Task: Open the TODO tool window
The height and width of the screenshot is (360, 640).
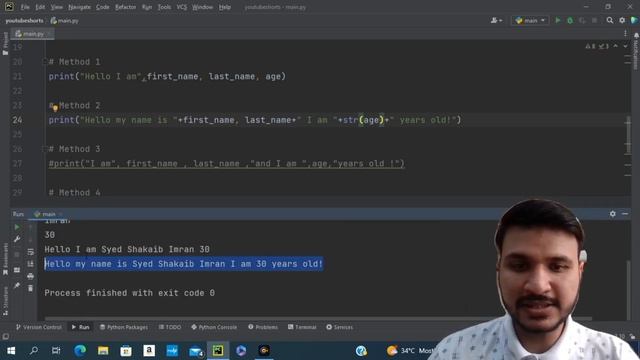Action: (x=170, y=327)
